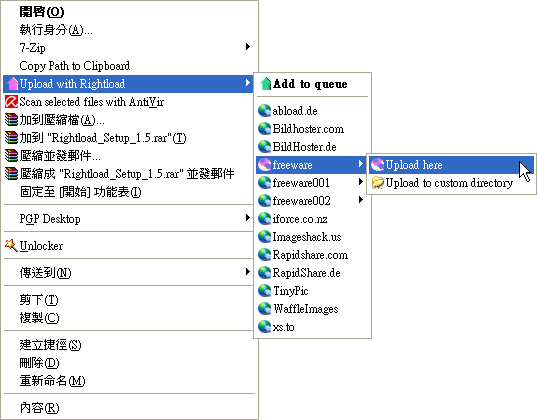Click the globe icon next to RapidShare.de

click(x=264, y=273)
